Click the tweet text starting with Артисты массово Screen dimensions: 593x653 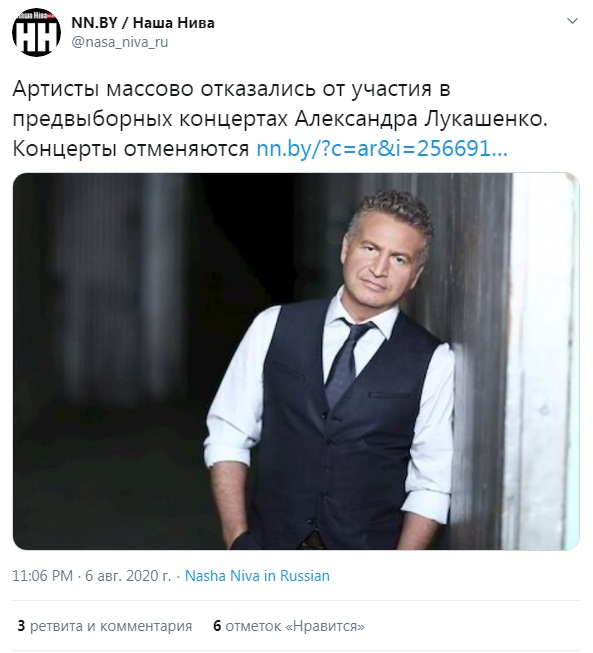pyautogui.click(x=280, y=119)
